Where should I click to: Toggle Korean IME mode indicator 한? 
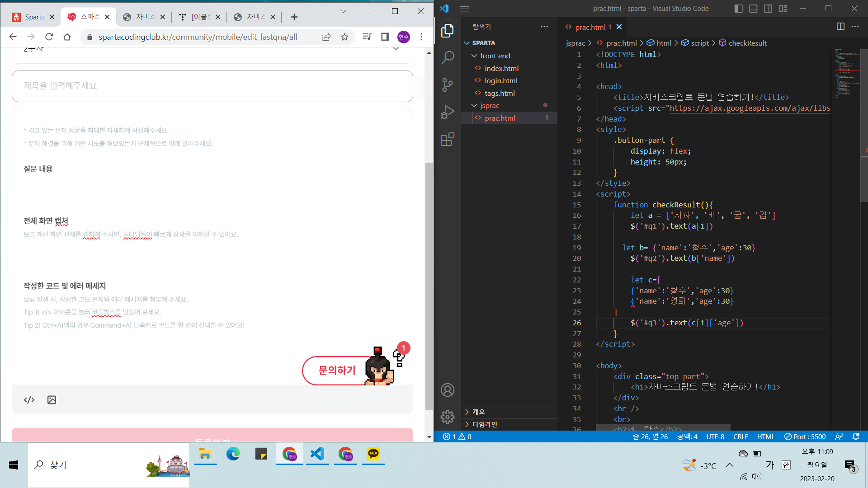(786, 465)
